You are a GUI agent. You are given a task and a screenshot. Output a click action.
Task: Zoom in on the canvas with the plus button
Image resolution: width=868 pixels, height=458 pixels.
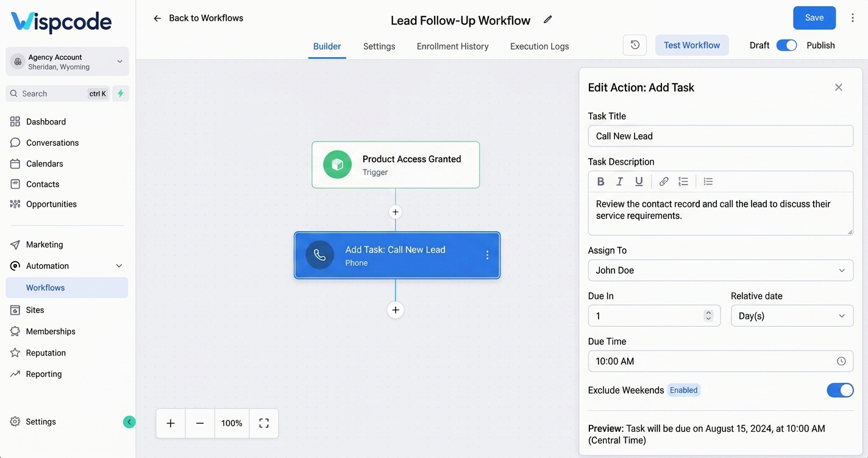pyautogui.click(x=171, y=423)
